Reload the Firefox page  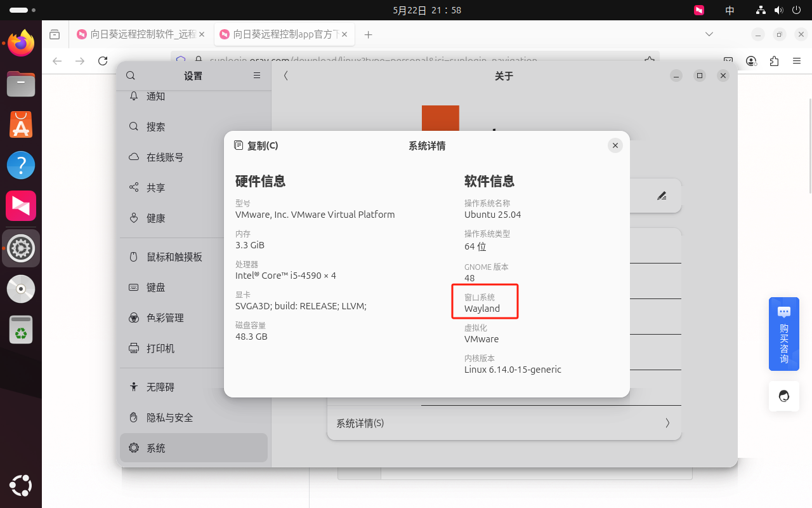coord(103,61)
